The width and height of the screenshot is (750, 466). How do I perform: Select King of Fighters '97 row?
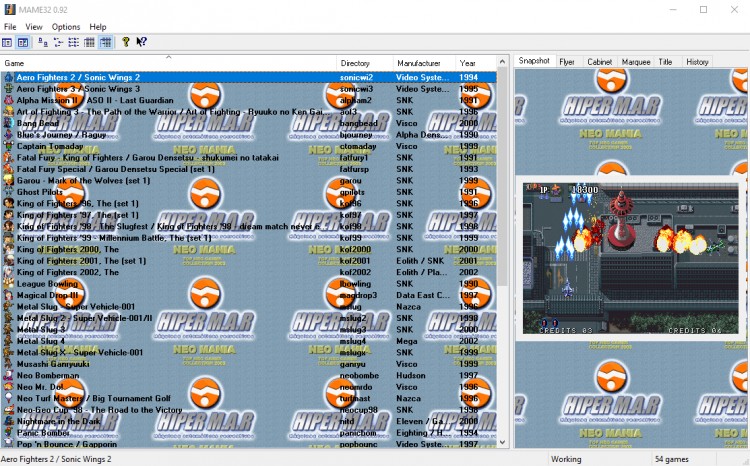[249, 215]
